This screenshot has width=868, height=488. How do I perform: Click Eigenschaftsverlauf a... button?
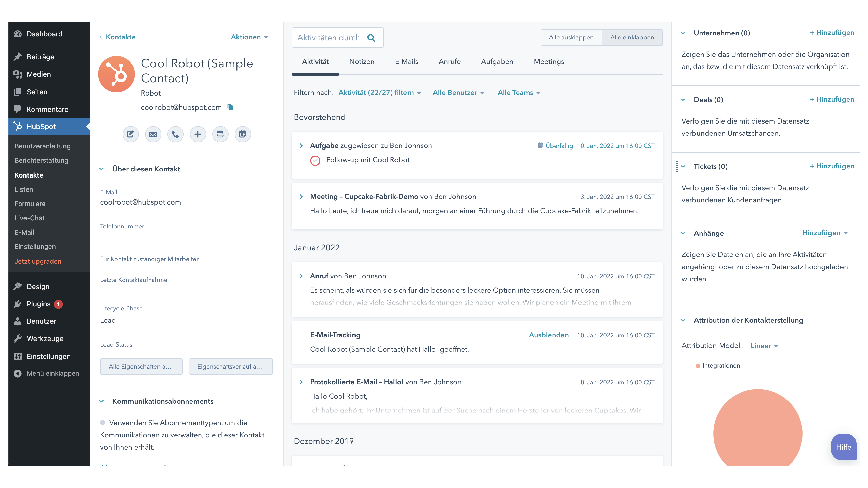[231, 367]
